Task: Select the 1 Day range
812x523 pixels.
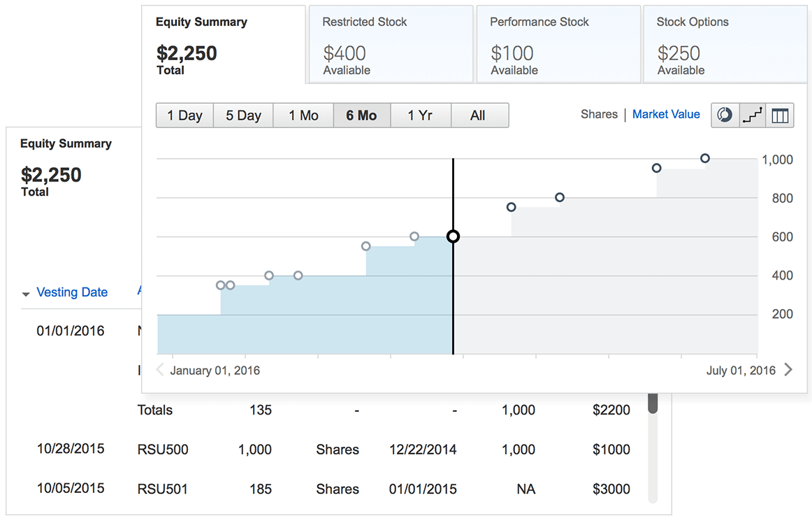Action: point(184,115)
